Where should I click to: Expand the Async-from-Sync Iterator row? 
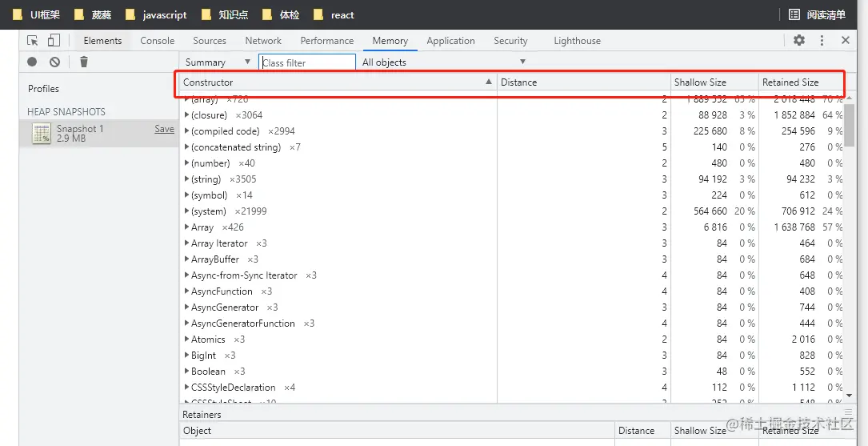tap(186, 275)
